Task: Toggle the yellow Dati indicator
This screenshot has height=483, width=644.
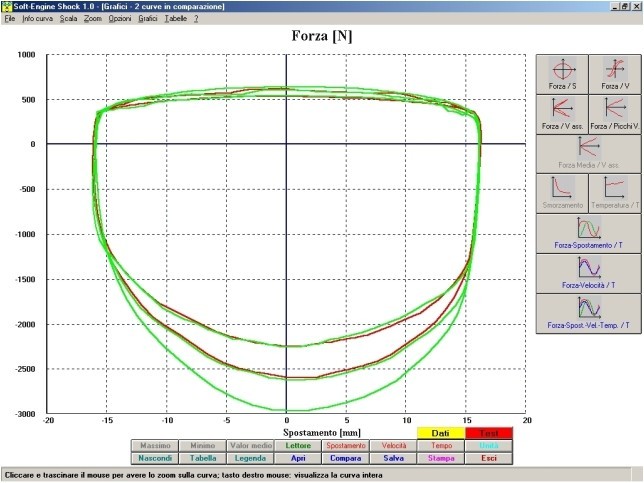Action: pyautogui.click(x=441, y=432)
